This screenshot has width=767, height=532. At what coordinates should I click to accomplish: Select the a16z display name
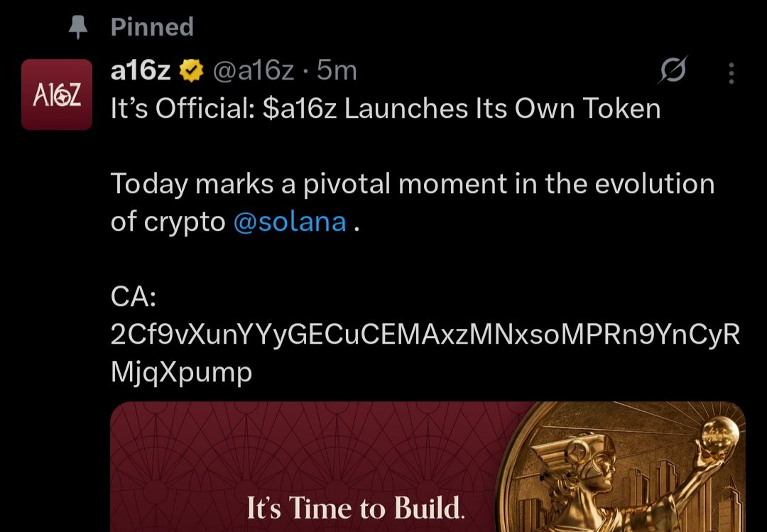138,70
